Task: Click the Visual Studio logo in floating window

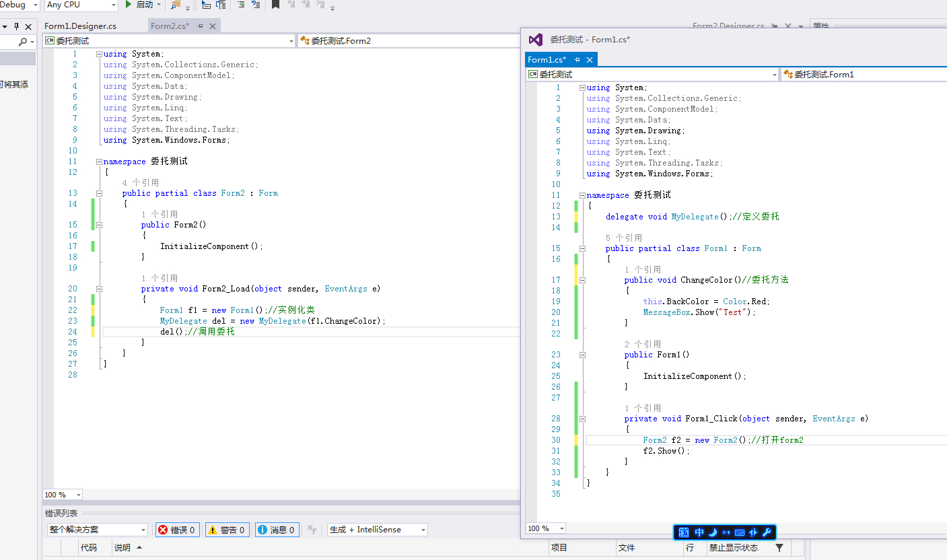Action: tap(536, 40)
